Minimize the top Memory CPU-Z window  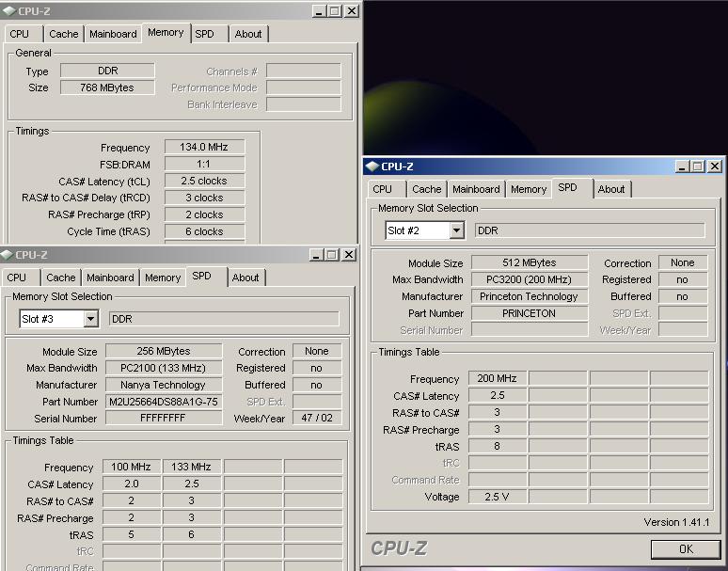(x=318, y=11)
